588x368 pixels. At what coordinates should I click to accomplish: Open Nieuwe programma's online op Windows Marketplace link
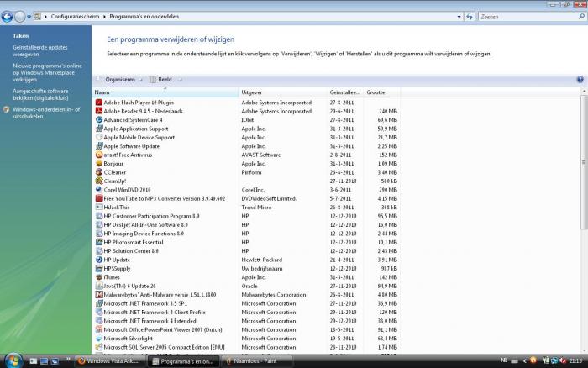[47, 72]
